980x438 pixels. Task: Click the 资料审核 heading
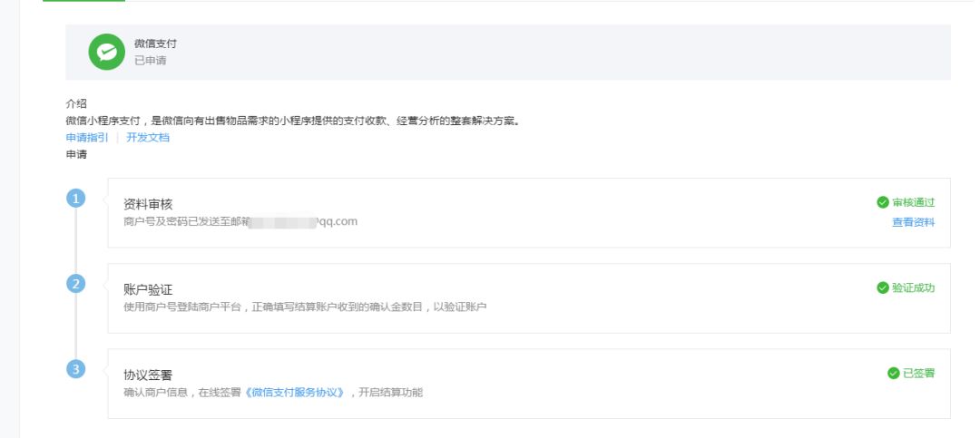148,204
